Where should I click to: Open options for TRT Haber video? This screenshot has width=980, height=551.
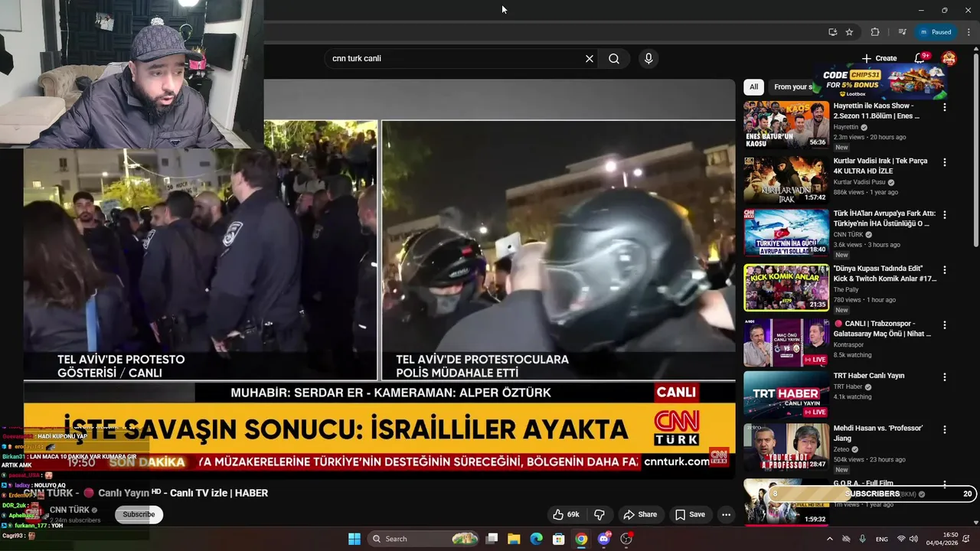point(944,377)
